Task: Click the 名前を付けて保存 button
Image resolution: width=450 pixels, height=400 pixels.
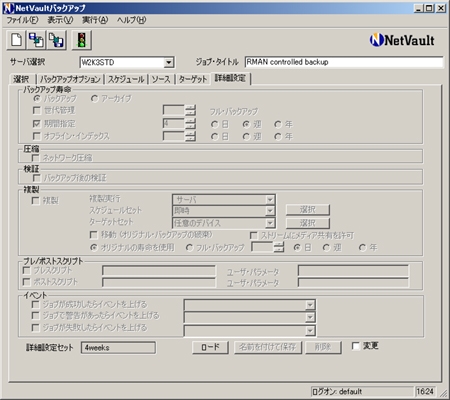Action: (x=268, y=347)
